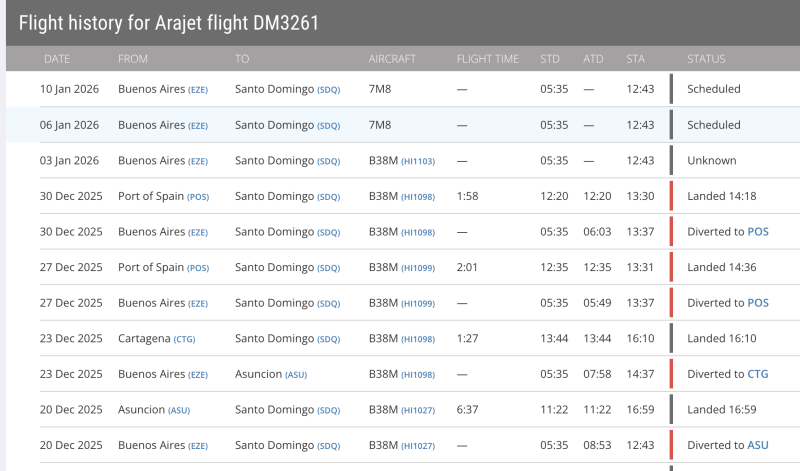Click HI1099 on the Landed 14:36 row

(x=418, y=268)
